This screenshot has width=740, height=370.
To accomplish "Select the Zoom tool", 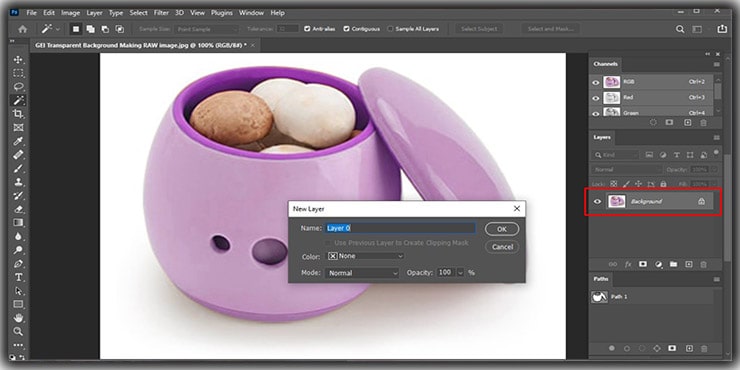I will tap(18, 331).
